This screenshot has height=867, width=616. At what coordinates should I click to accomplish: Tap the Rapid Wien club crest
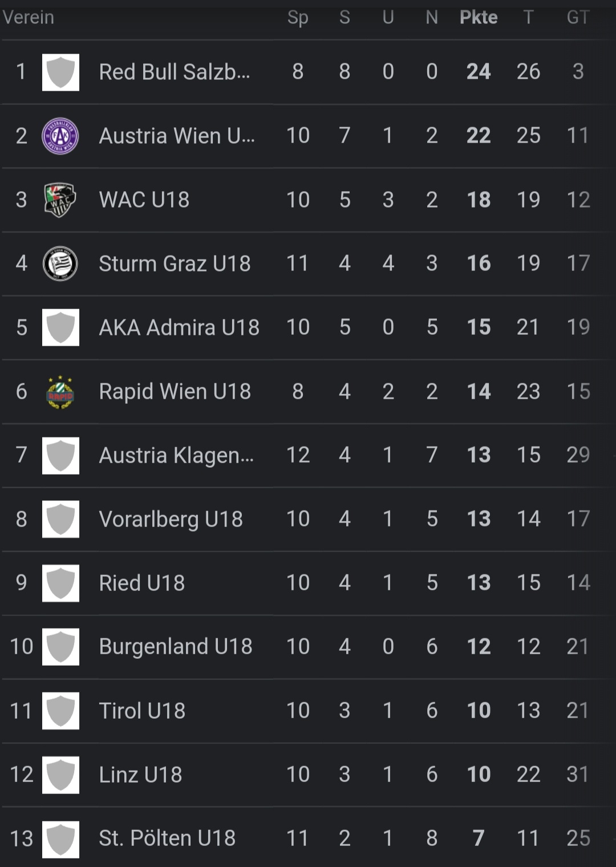[60, 392]
